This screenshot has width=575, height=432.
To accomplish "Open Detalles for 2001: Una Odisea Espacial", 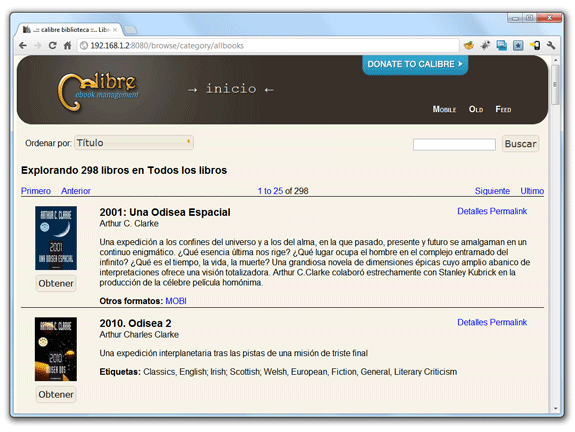I will (x=472, y=211).
